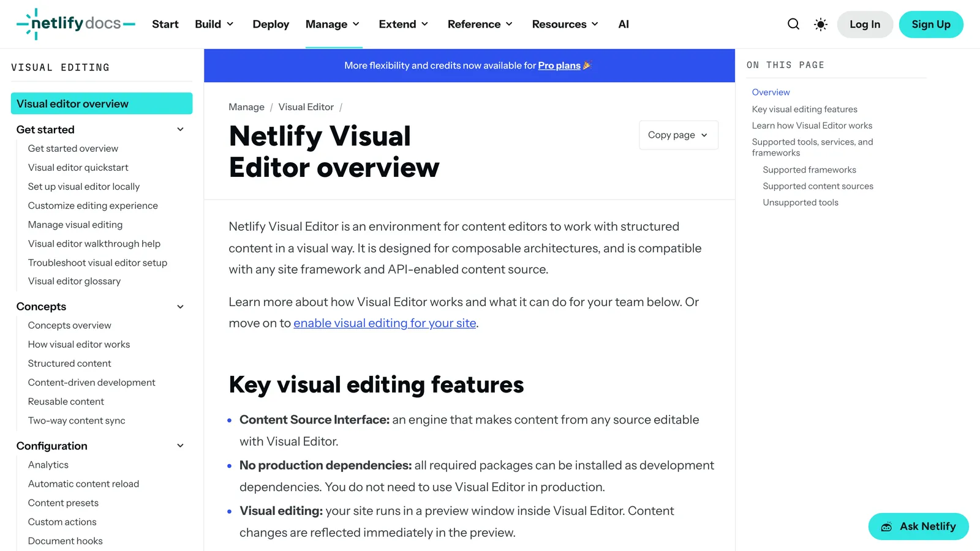Open Custom actions page
This screenshot has height=551, width=980.
[62, 522]
